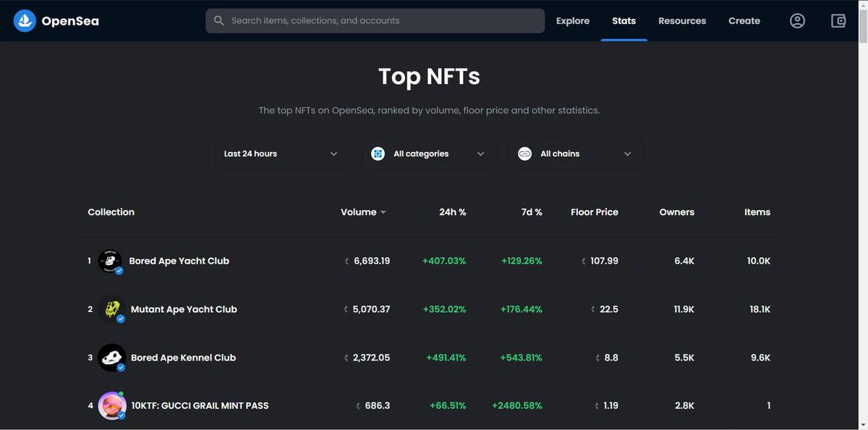This screenshot has width=868, height=430.
Task: Click floor price 1.19
Action: (x=610, y=405)
